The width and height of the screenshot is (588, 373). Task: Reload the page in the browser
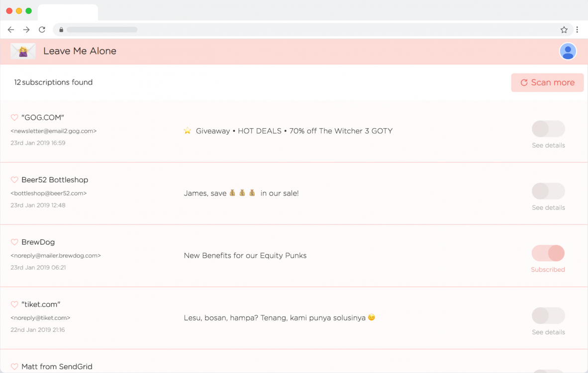click(42, 30)
